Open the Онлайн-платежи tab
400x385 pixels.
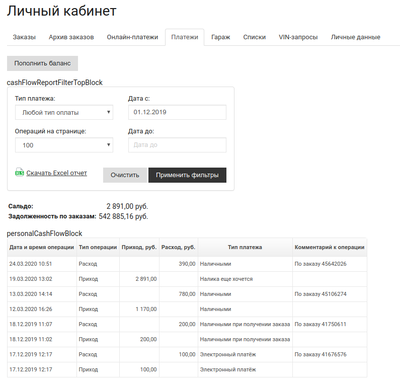(x=132, y=37)
